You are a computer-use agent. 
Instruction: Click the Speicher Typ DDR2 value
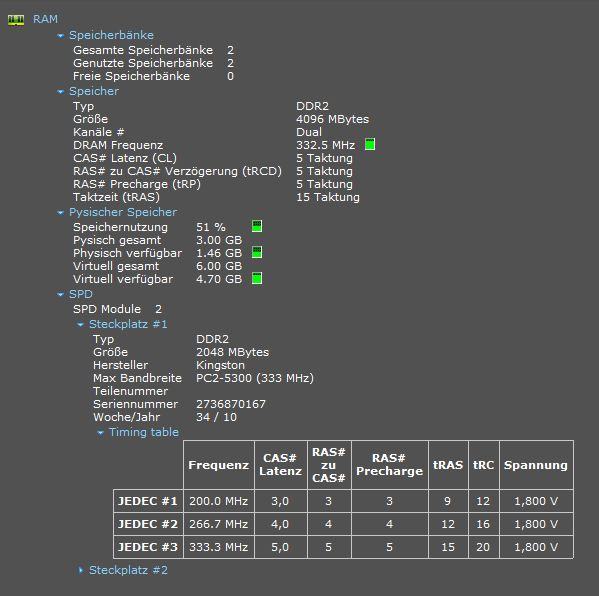[x=312, y=106]
